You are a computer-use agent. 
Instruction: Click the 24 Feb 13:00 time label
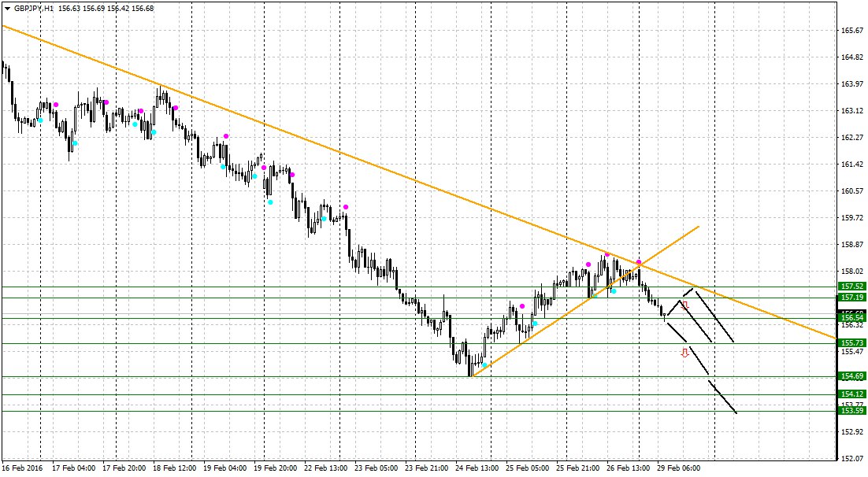[x=477, y=468]
